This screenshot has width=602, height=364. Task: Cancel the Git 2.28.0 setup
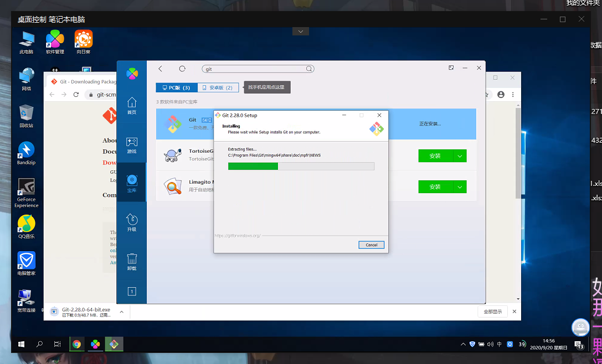click(371, 245)
